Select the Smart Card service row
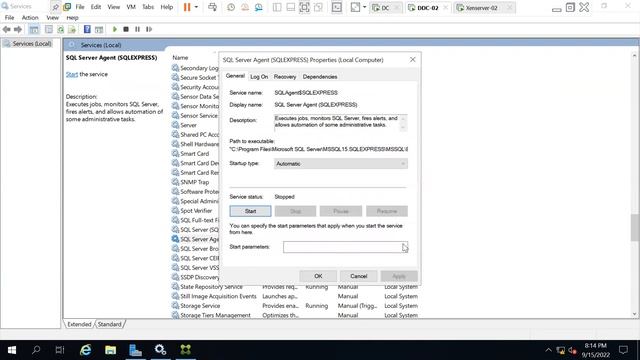 tap(195, 153)
